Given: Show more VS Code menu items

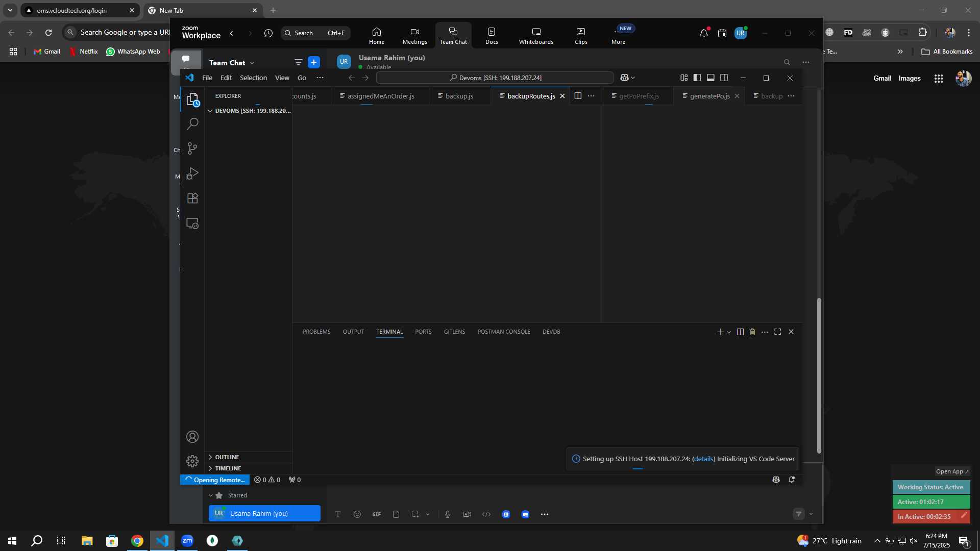Looking at the screenshot, I should [x=320, y=78].
